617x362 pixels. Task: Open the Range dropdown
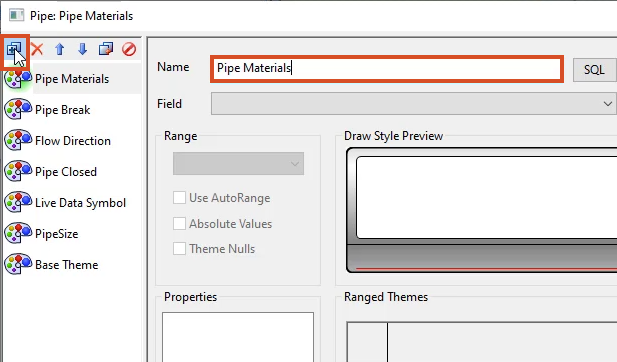238,164
